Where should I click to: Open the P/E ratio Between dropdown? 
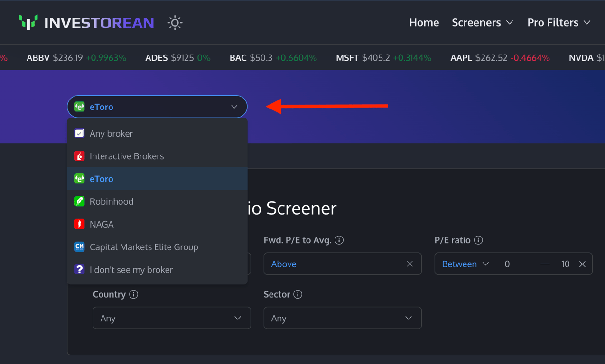pos(465,264)
